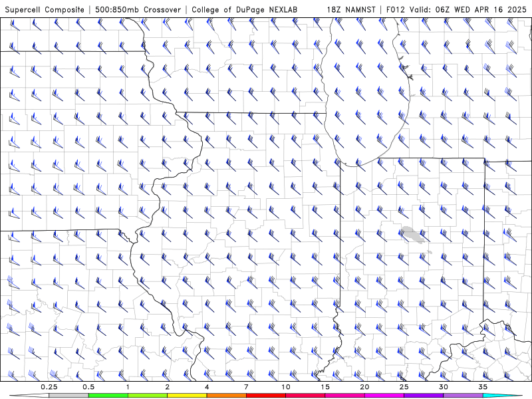Select the yellow 2–4 color bar segment
This screenshot has width=532, height=399.
coord(187,396)
